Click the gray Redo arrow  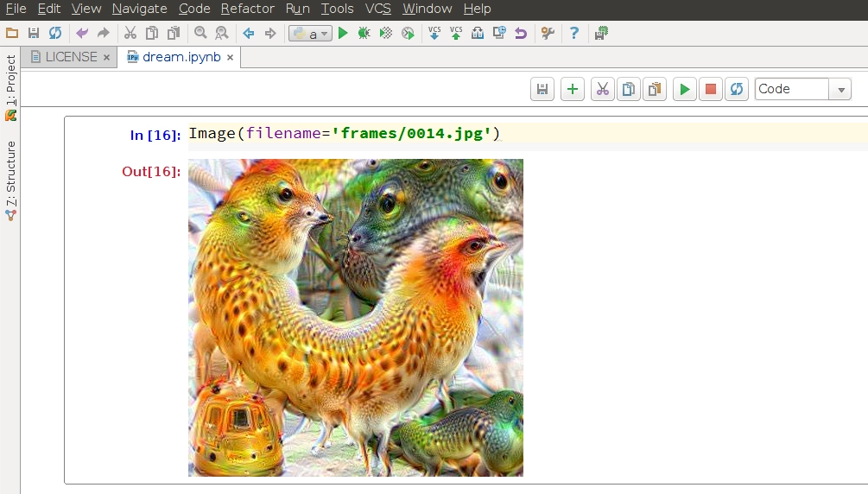(x=104, y=33)
